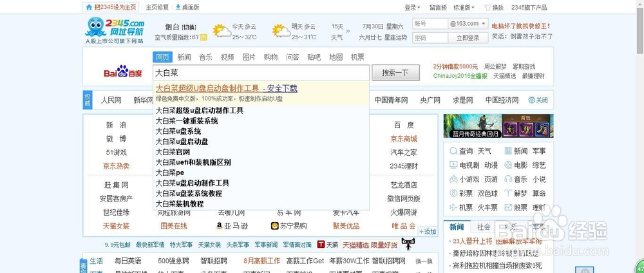Click the home icon to set 2345 homepage
644x273 pixels.
coord(89,7)
